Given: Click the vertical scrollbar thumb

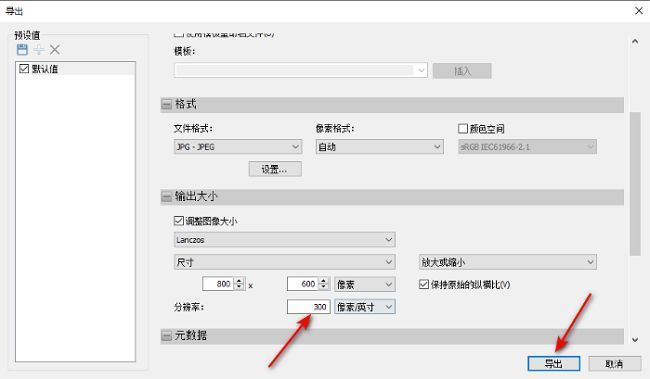Looking at the screenshot, I should (635, 184).
